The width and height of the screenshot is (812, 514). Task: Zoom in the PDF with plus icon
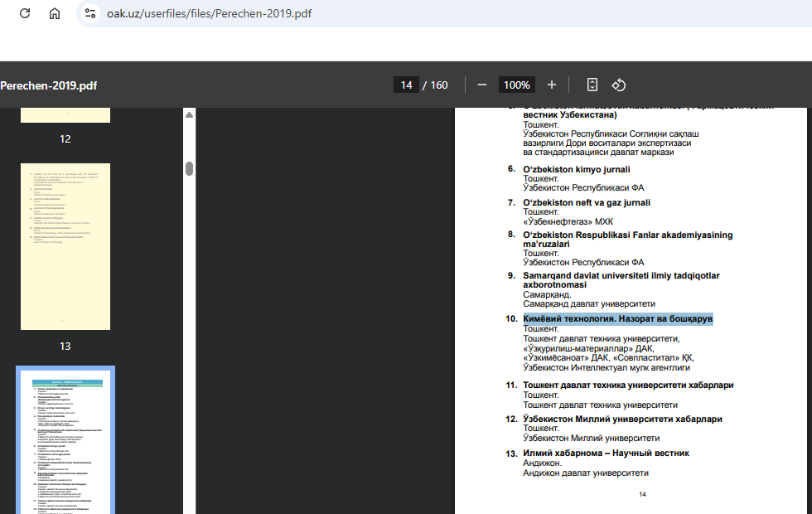point(552,85)
